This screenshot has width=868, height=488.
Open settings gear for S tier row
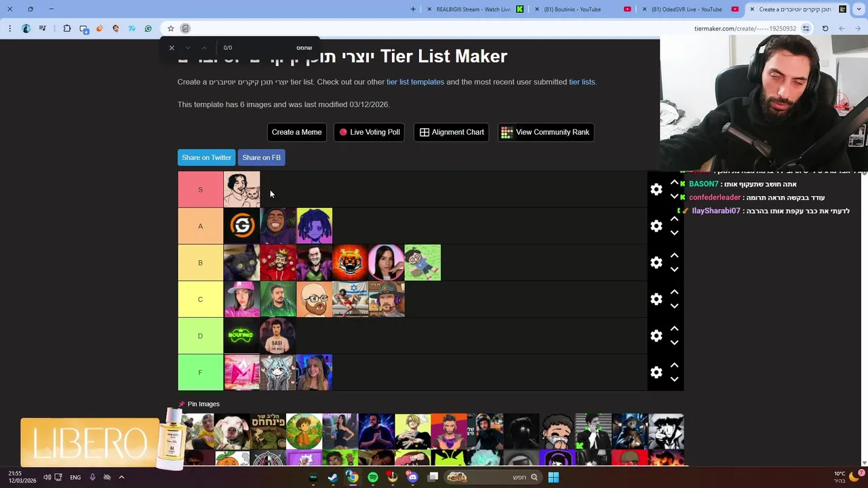click(x=656, y=190)
